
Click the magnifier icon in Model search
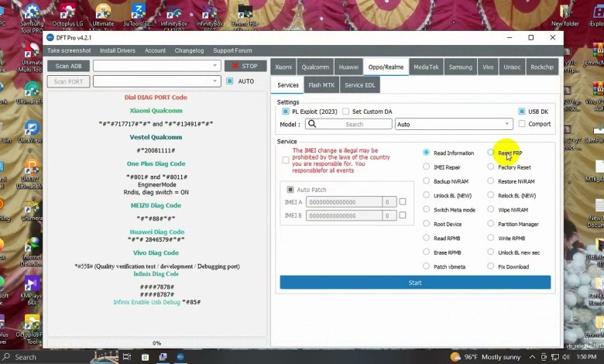[x=312, y=124]
